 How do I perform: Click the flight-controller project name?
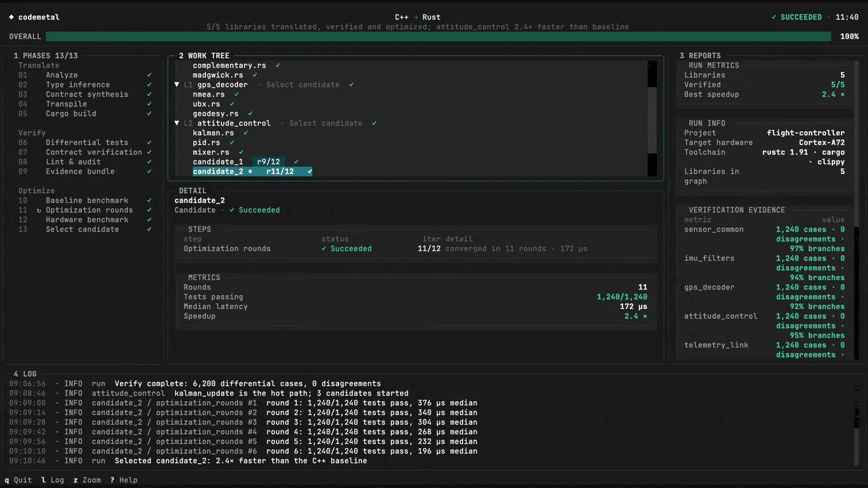(x=806, y=133)
